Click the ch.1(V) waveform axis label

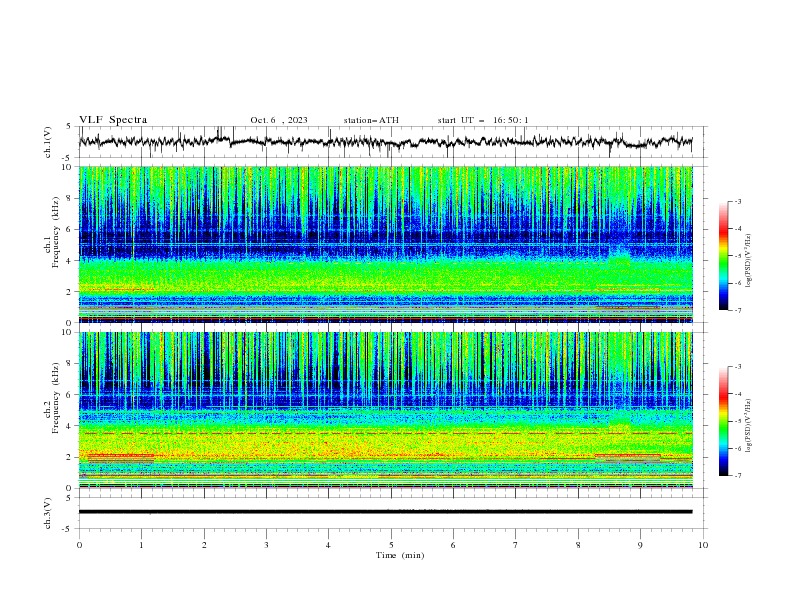(x=48, y=142)
